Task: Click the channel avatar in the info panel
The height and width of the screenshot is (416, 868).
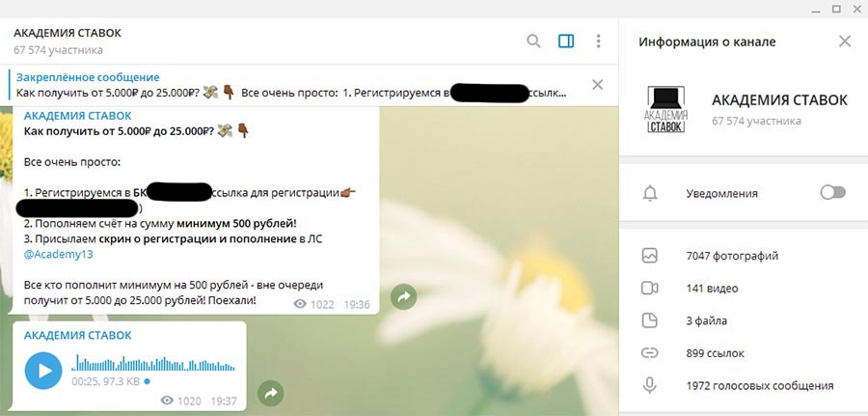Action: (x=666, y=109)
